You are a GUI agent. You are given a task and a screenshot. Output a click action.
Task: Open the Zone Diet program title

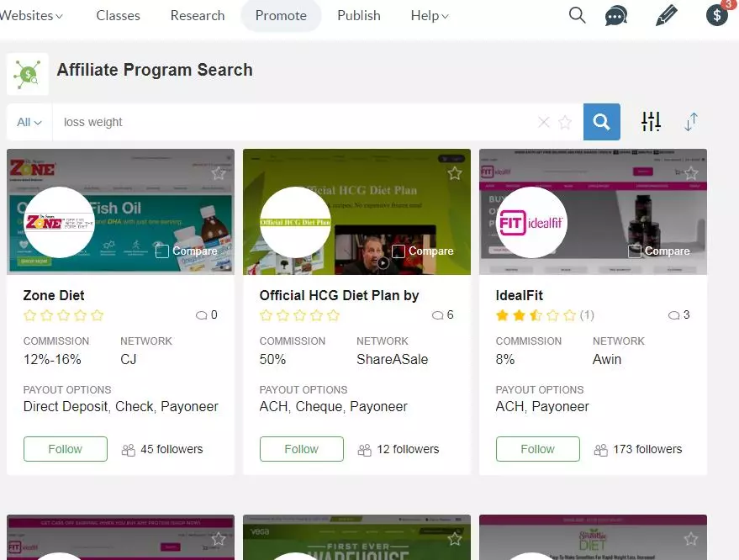(x=54, y=296)
